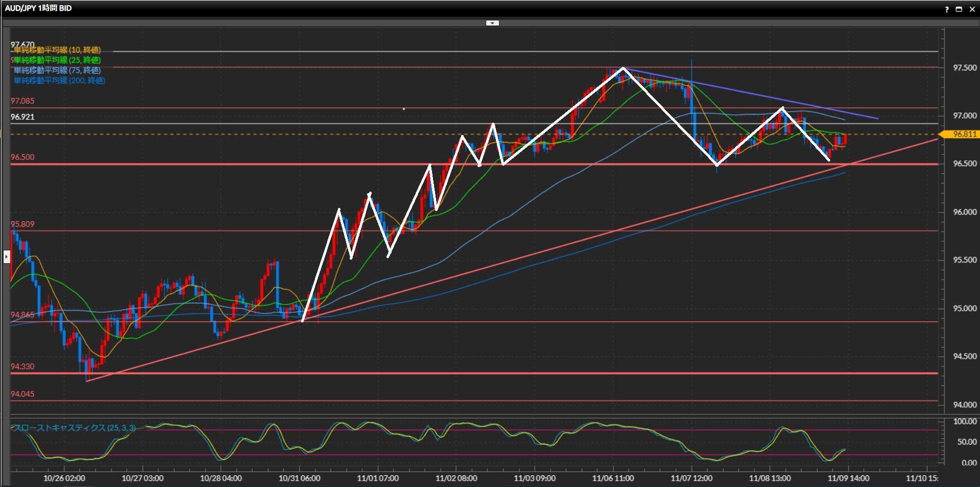This screenshot has height=487, width=980.
Task: Maximize the AUD/JPY chart window
Action: (959, 9)
